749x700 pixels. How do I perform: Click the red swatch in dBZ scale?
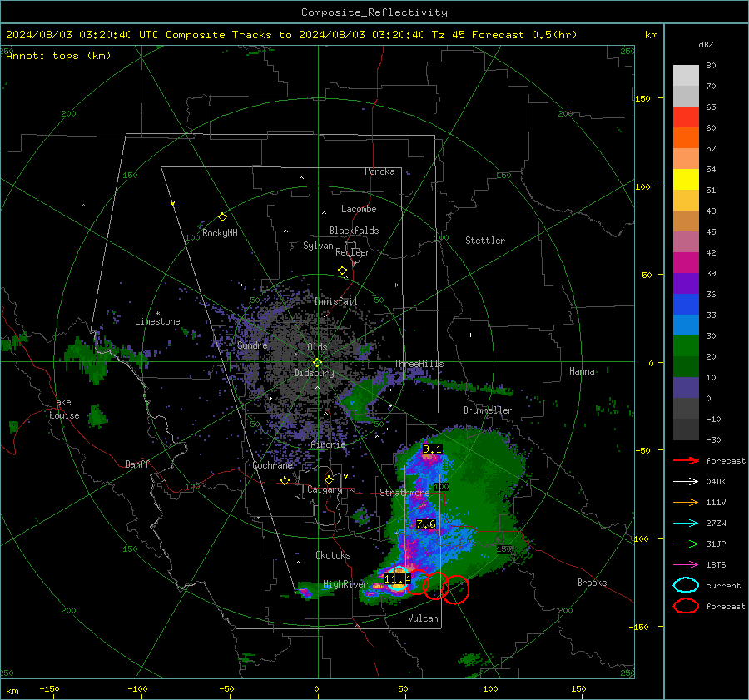686,117
